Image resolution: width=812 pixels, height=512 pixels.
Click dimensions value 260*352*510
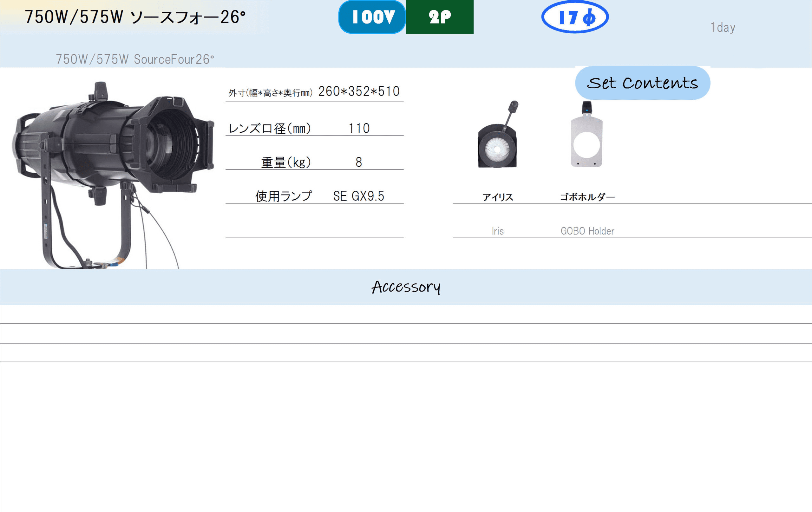click(359, 91)
